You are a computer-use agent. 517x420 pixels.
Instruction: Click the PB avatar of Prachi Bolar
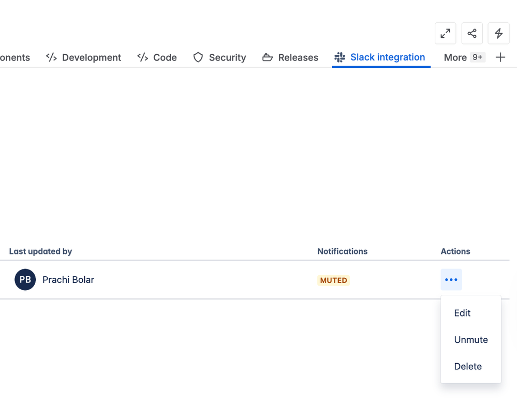pos(25,279)
